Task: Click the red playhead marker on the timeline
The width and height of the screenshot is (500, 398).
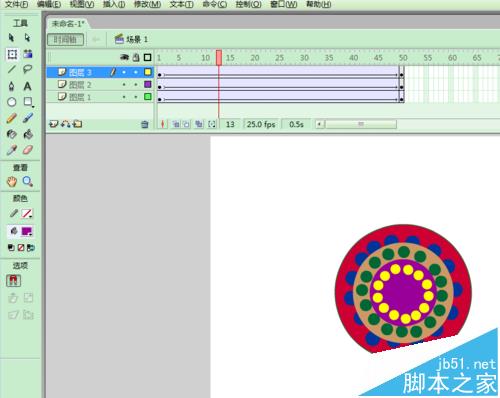Action: [219, 58]
